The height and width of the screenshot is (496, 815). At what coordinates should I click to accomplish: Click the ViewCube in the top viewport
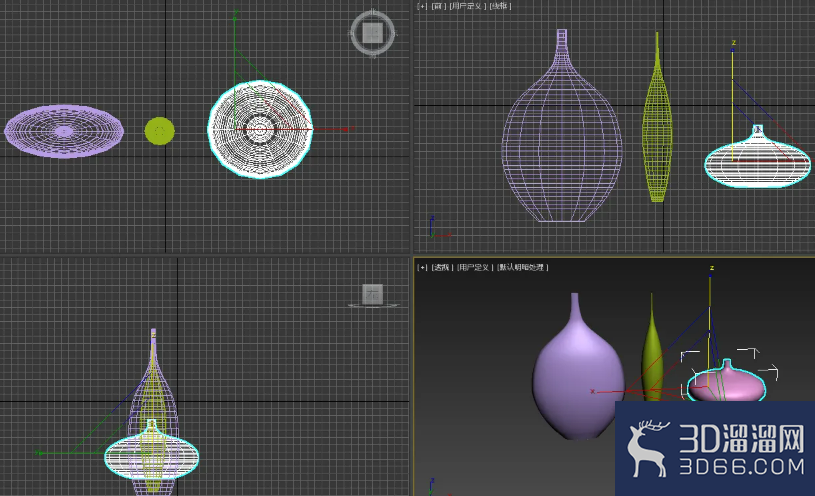(373, 33)
